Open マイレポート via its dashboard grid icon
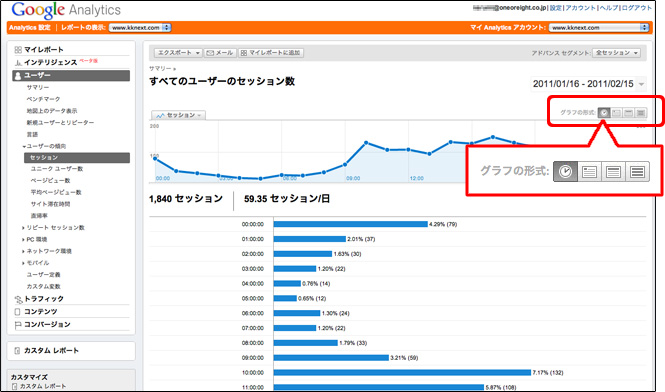665x392 pixels. [x=18, y=50]
